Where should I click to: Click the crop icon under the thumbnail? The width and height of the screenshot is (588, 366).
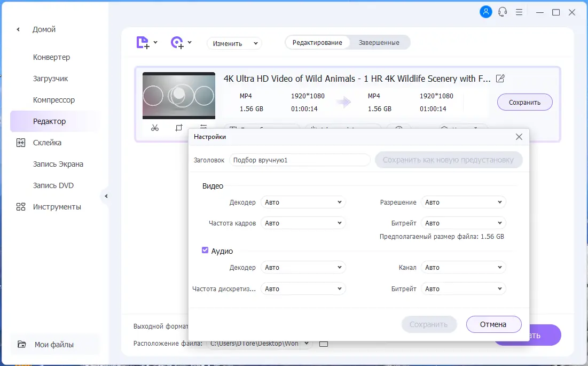pos(179,128)
